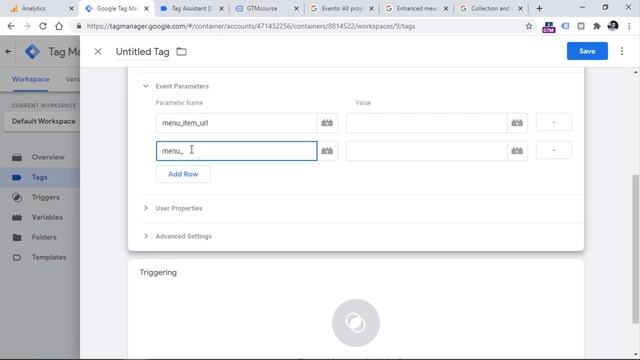Click the value field in the 'menu_' row
This screenshot has width=640, height=360.
427,151
